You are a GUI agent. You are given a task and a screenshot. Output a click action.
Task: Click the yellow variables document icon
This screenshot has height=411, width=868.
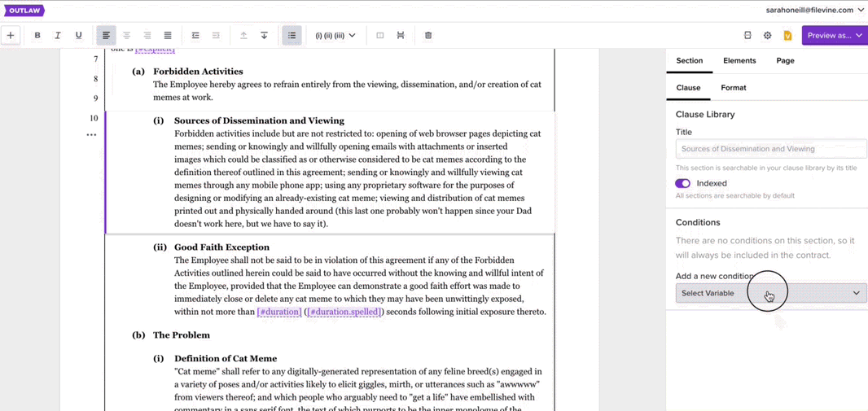(x=787, y=36)
